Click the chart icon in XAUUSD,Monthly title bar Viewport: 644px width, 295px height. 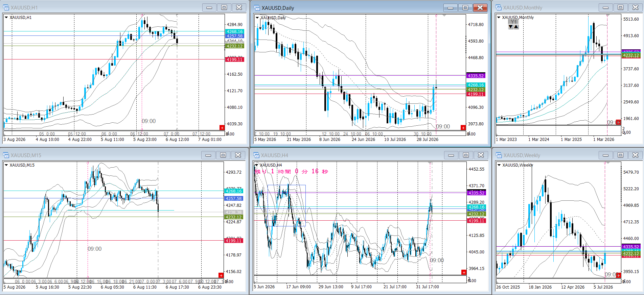[x=499, y=7]
